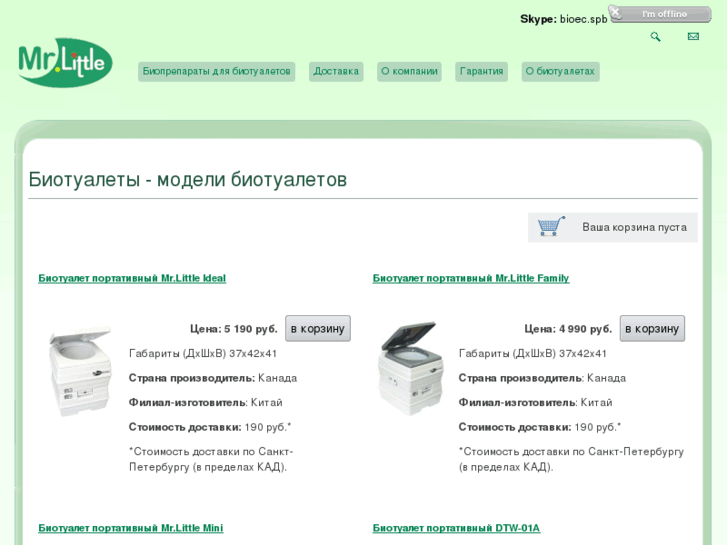
Task: Click the shopping cart icon
Action: pos(551,226)
